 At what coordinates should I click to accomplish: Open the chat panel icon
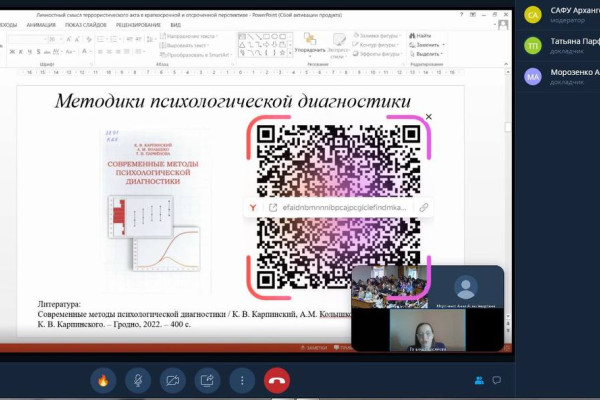point(497,380)
